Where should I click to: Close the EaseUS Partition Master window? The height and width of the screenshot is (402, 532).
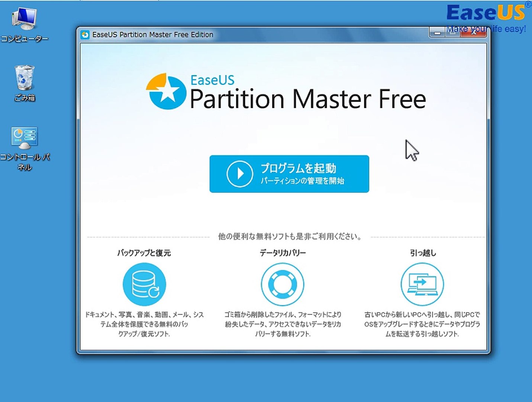click(x=474, y=33)
